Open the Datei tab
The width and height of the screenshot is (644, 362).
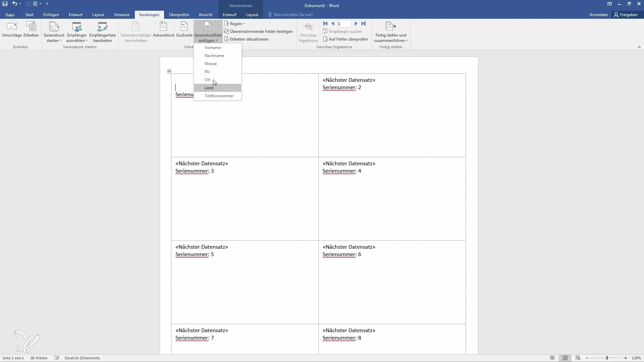tap(10, 15)
